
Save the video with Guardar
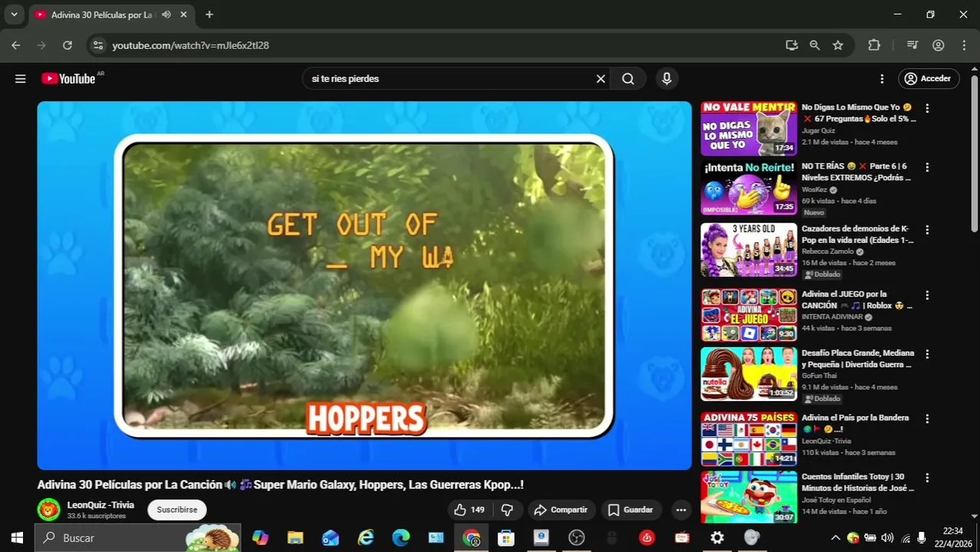630,510
